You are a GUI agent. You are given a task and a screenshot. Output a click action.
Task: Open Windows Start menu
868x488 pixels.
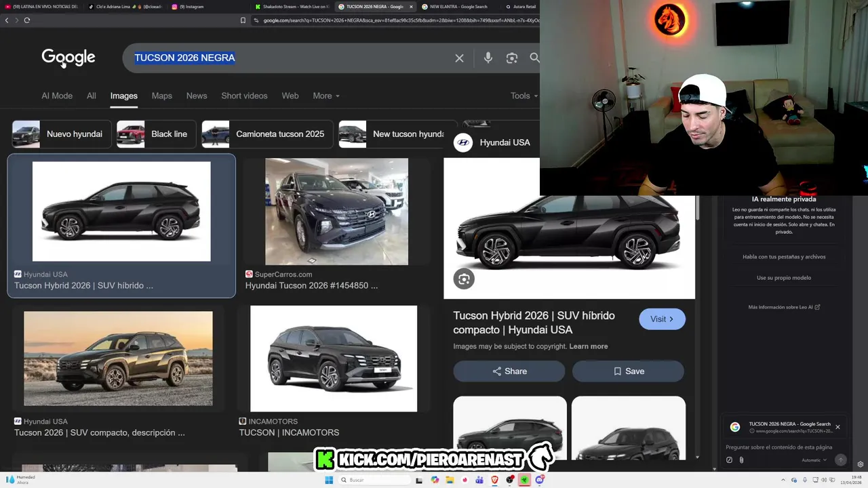[329, 480]
